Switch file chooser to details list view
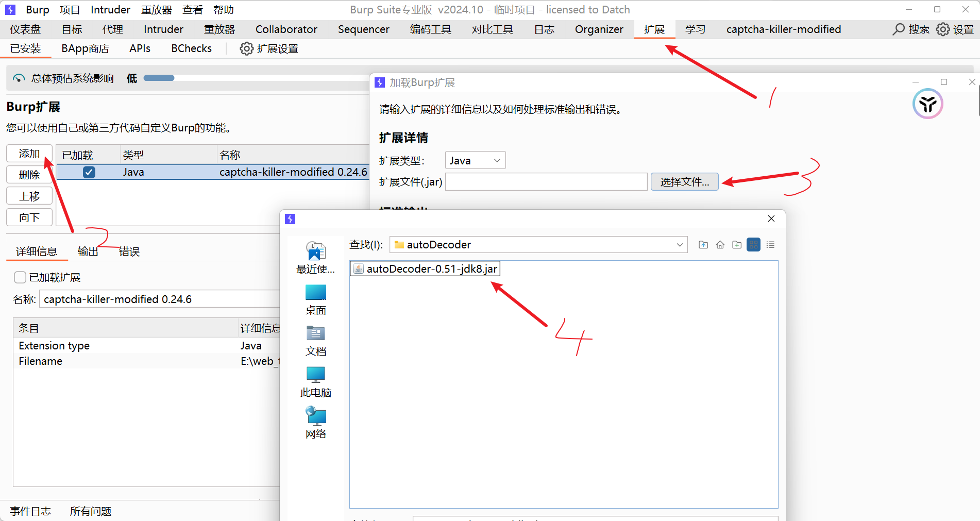 pos(770,245)
